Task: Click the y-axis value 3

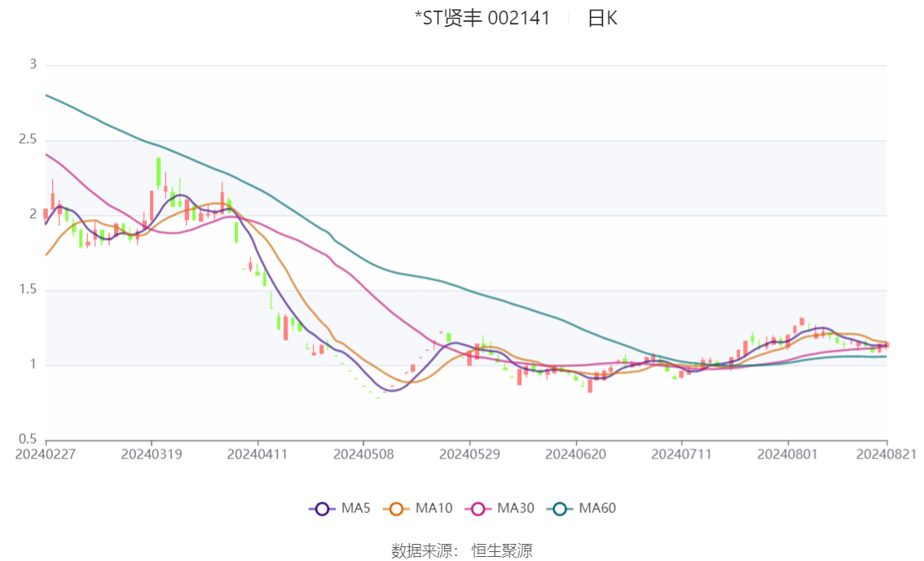Action: (33, 64)
